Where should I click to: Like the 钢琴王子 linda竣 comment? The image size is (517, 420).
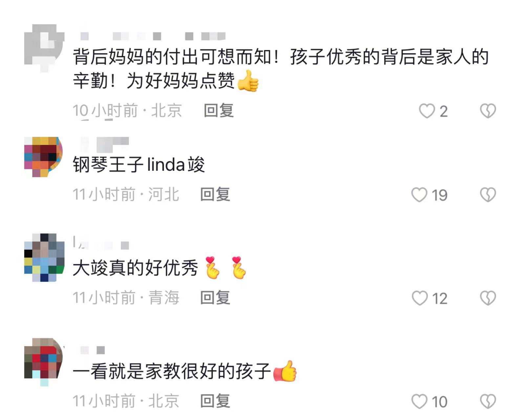click(x=419, y=195)
